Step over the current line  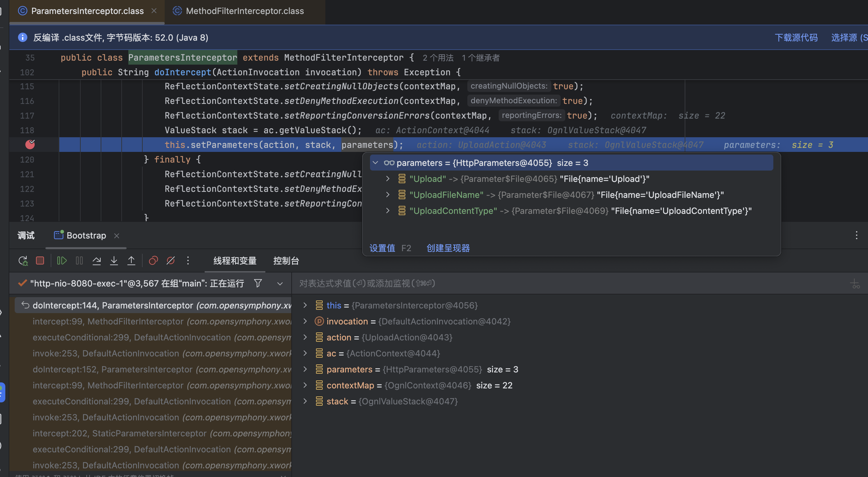[97, 260]
